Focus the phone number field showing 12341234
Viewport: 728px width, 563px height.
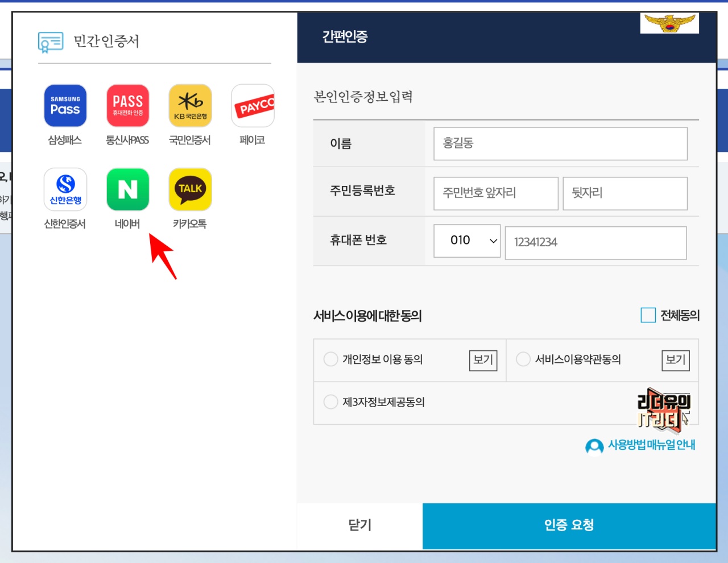click(595, 243)
